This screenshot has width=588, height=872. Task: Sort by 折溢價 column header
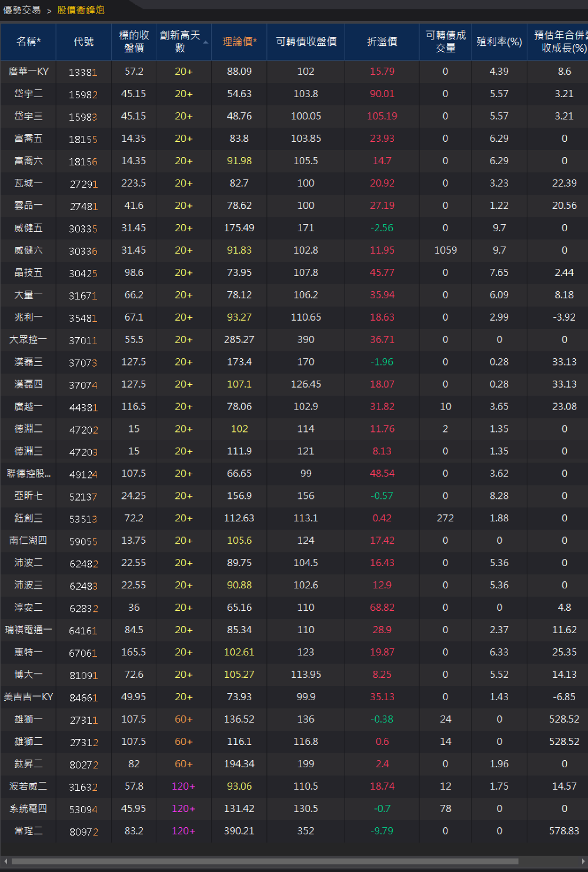(x=382, y=41)
